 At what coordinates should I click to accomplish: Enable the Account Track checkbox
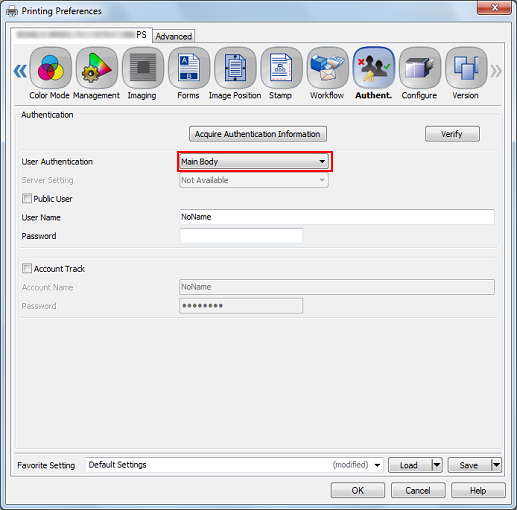27,269
